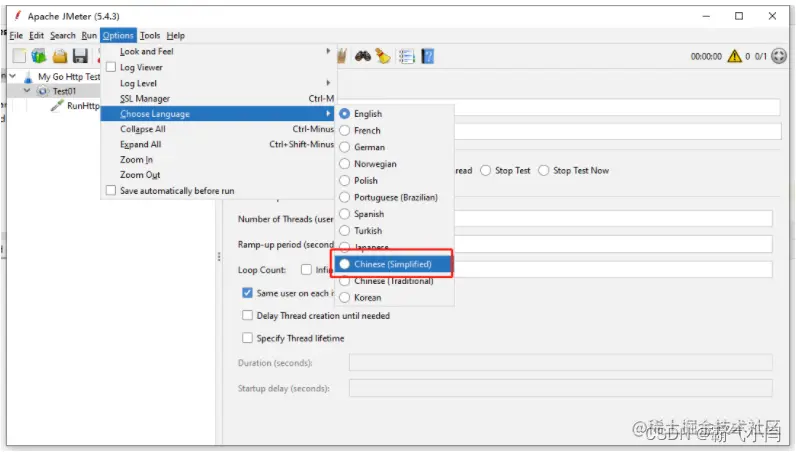Expand the Choose Language submenu

pos(218,114)
